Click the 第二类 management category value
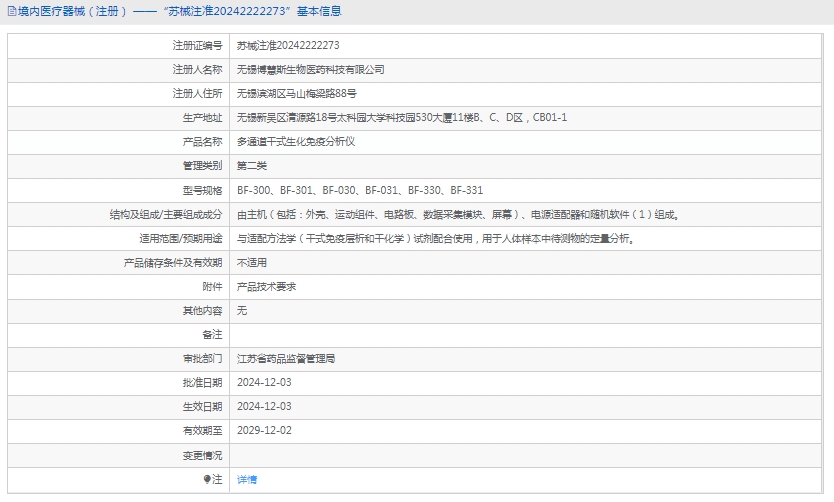 [x=251, y=166]
